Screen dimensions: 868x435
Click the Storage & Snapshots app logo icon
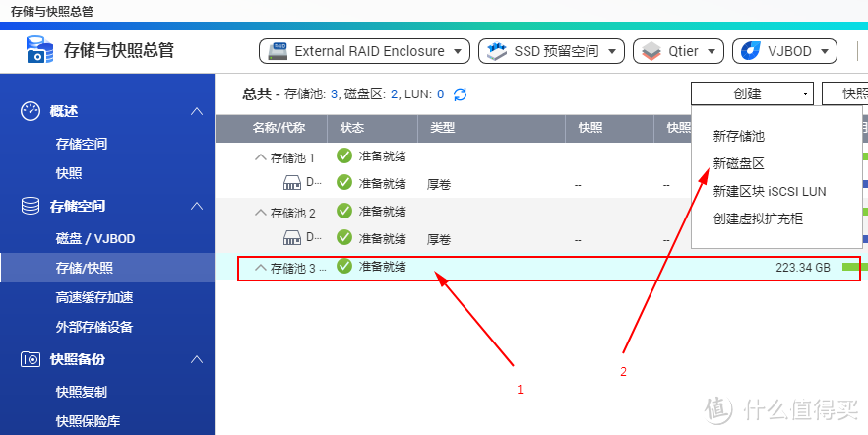[39, 50]
